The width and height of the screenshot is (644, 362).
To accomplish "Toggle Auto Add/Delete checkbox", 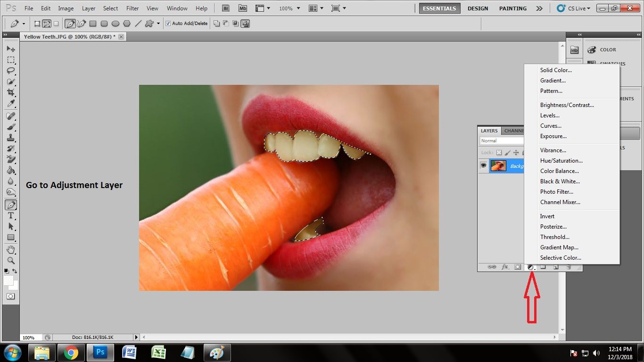I will 168,23.
